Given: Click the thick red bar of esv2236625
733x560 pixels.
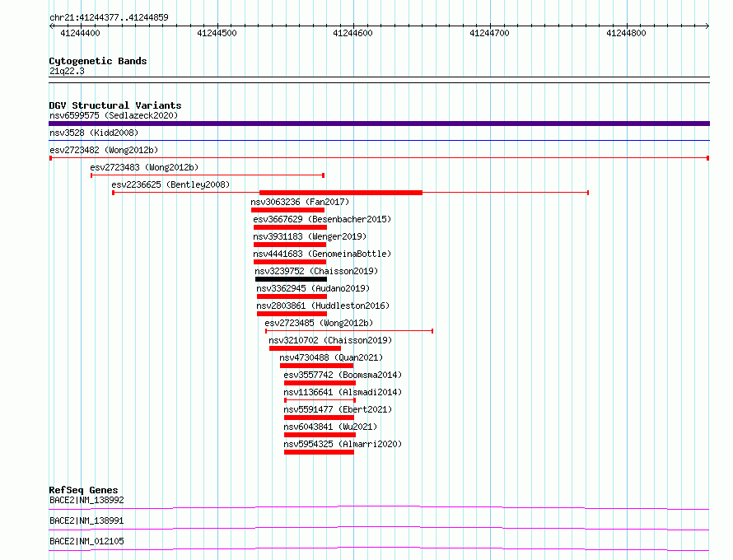Looking at the screenshot, I should 341,193.
